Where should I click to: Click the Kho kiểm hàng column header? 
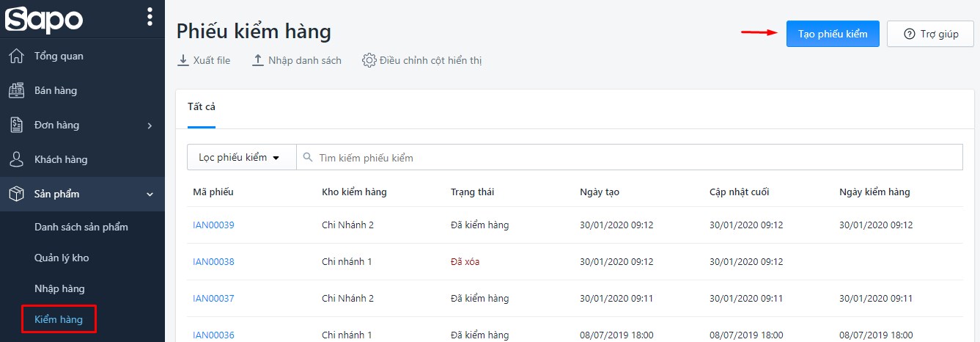(x=354, y=192)
